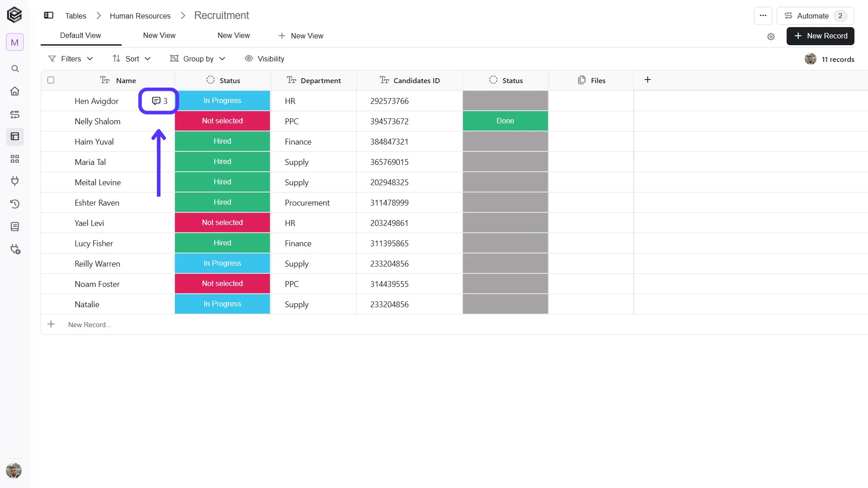
Task: Change Nelly Shalom's Not selected status
Action: click(222, 121)
